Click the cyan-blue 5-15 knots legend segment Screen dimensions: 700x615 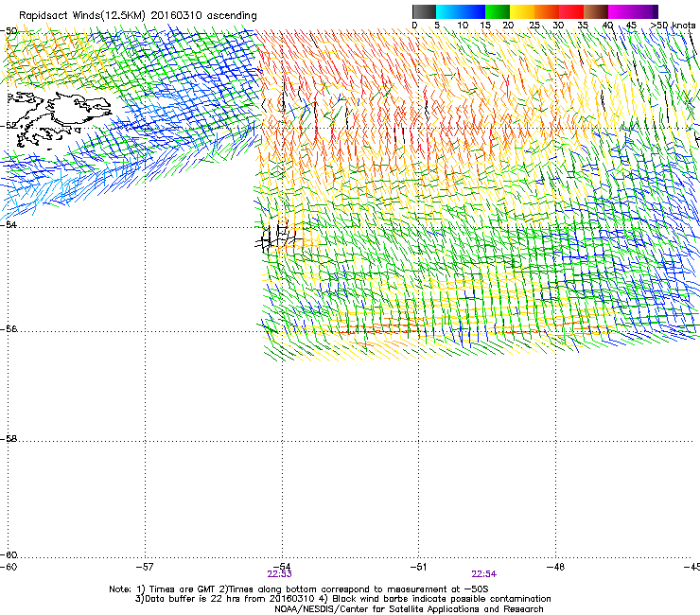pyautogui.click(x=461, y=11)
